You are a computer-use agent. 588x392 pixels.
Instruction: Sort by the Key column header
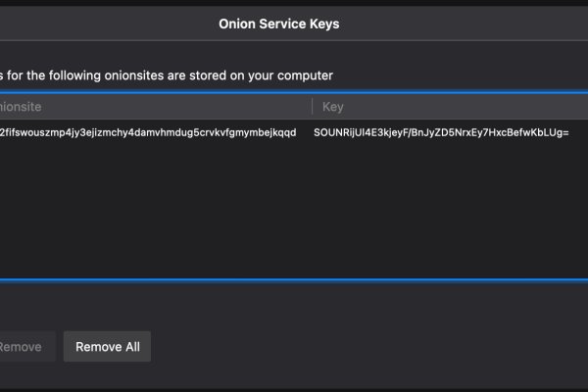(333, 106)
